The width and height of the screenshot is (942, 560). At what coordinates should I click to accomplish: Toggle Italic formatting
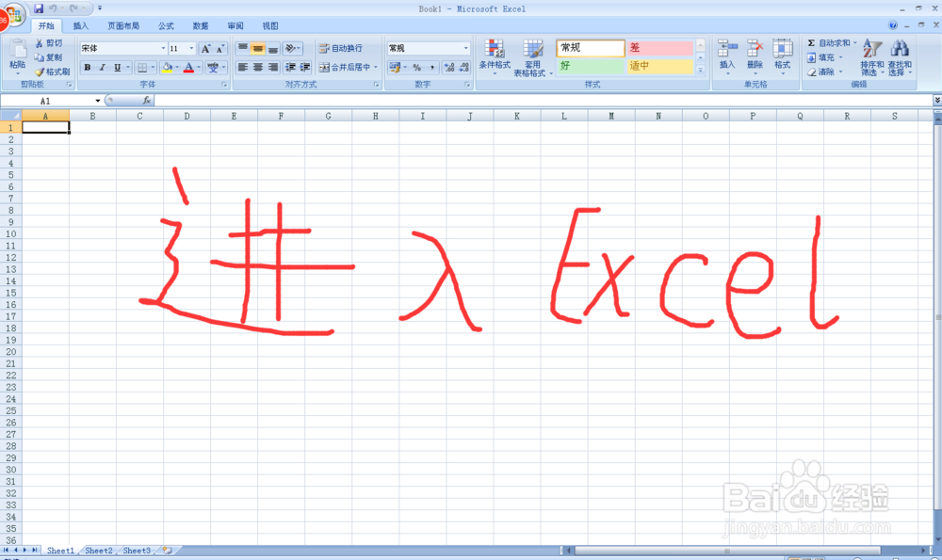(x=102, y=67)
